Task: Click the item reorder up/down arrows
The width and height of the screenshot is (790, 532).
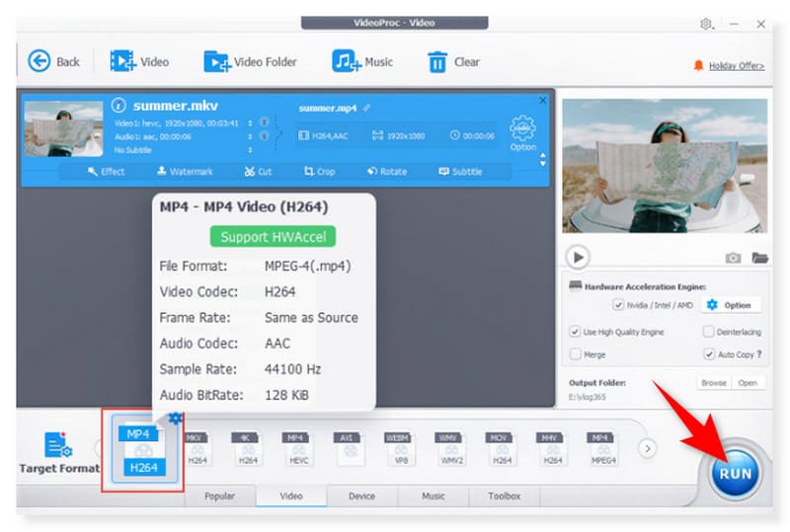Action: (x=542, y=160)
